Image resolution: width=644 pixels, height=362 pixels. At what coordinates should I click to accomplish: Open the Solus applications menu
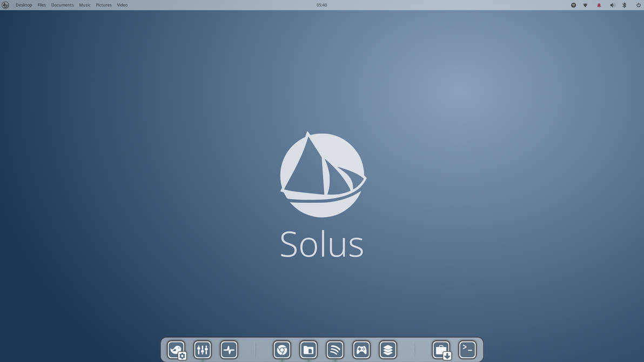coord(5,5)
